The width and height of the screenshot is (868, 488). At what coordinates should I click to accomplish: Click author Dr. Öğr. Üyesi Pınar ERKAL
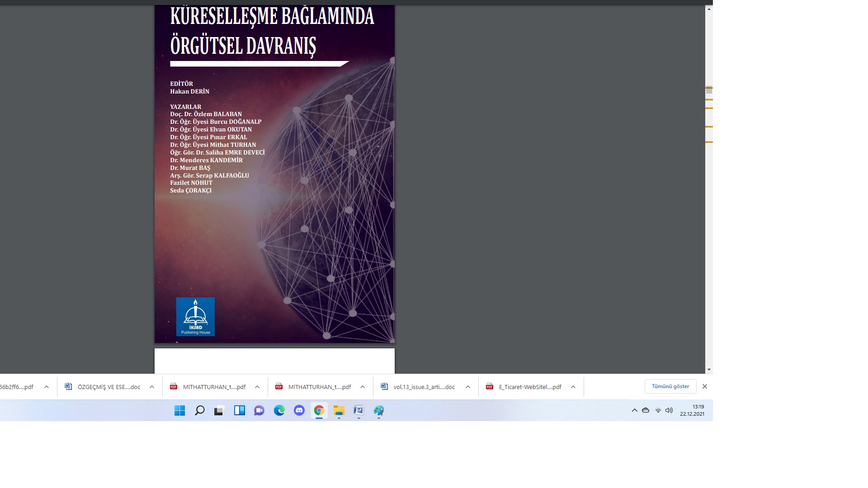point(208,137)
